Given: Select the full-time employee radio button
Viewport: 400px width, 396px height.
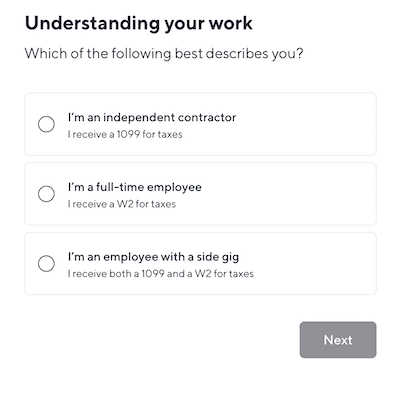Looking at the screenshot, I should click(46, 194).
